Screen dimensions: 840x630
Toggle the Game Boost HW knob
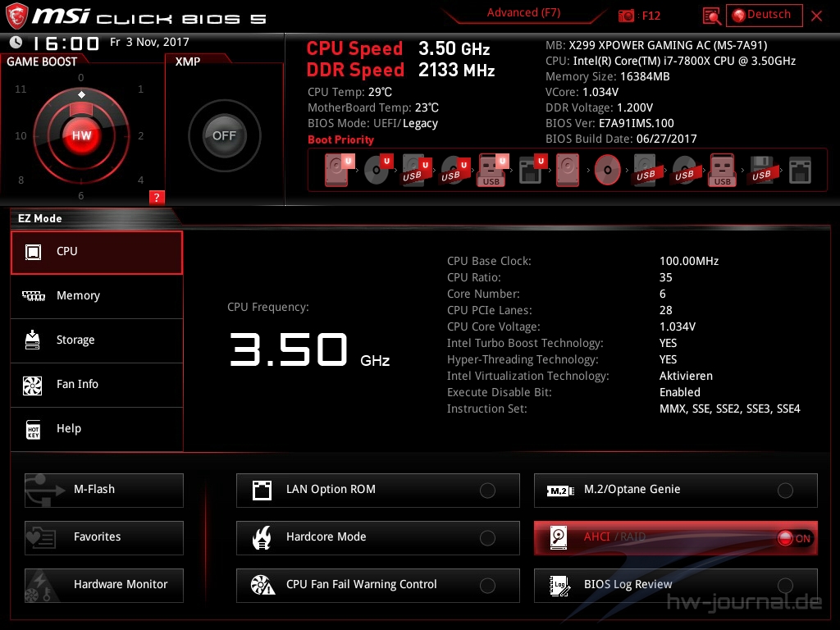pyautogui.click(x=81, y=135)
